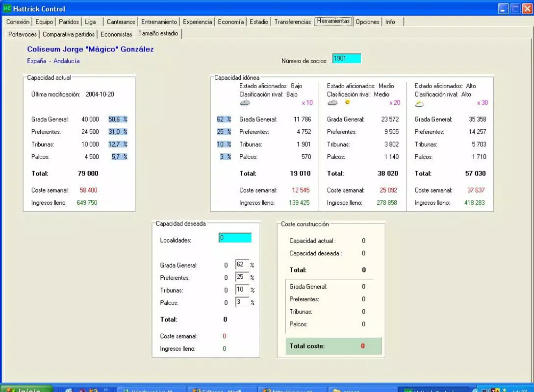534x392 pixels.
Task: Click weekly cost 25 092
Action: pos(388,190)
